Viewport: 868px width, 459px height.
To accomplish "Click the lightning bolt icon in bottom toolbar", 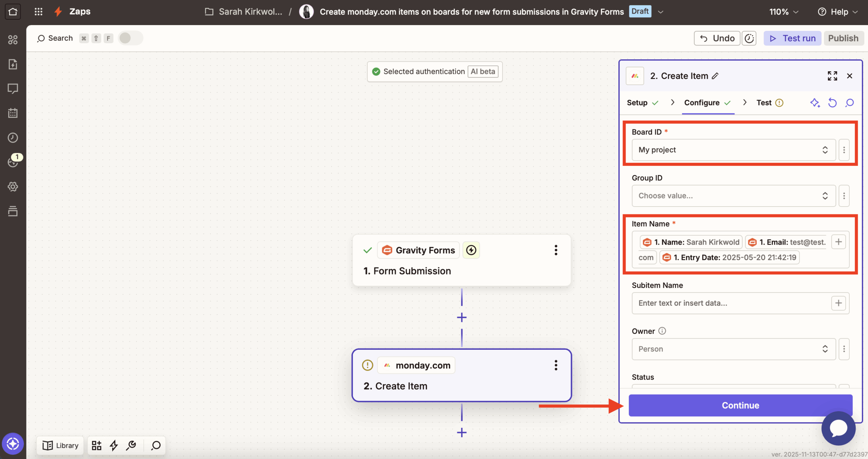I will (114, 445).
